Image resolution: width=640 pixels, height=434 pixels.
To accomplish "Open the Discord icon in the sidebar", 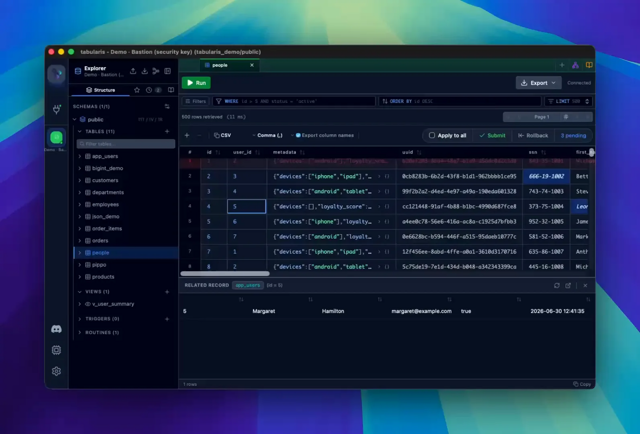I will [x=56, y=329].
